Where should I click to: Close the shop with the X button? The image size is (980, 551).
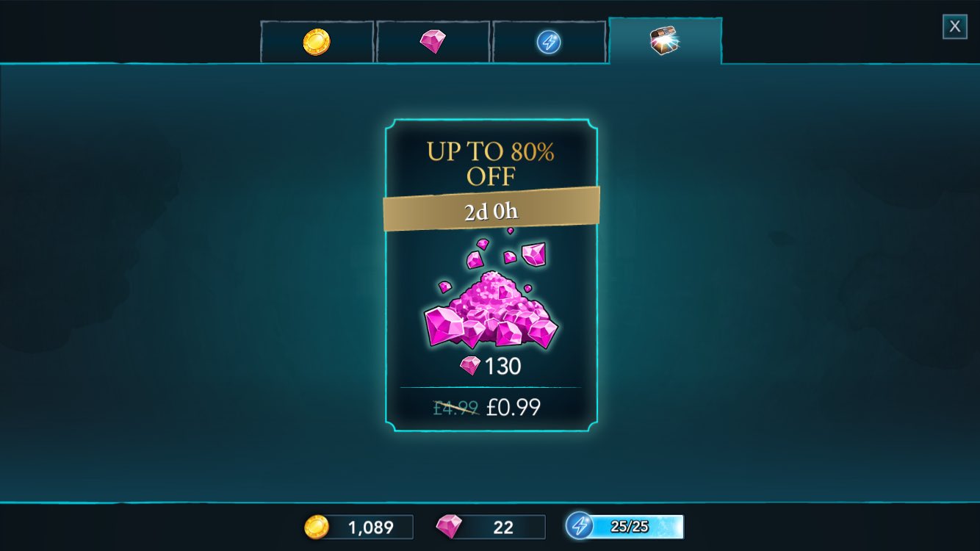point(954,26)
